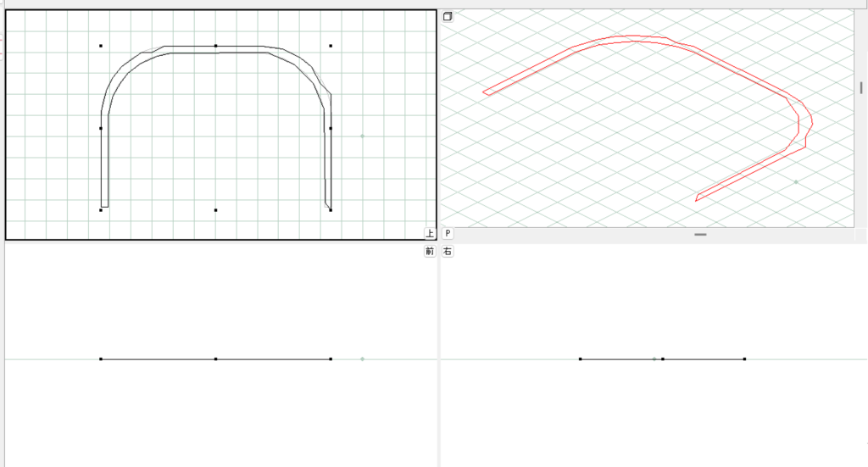868x467 pixels.
Task: Select the middle-right bounding handle in the top view
Action: [331, 129]
